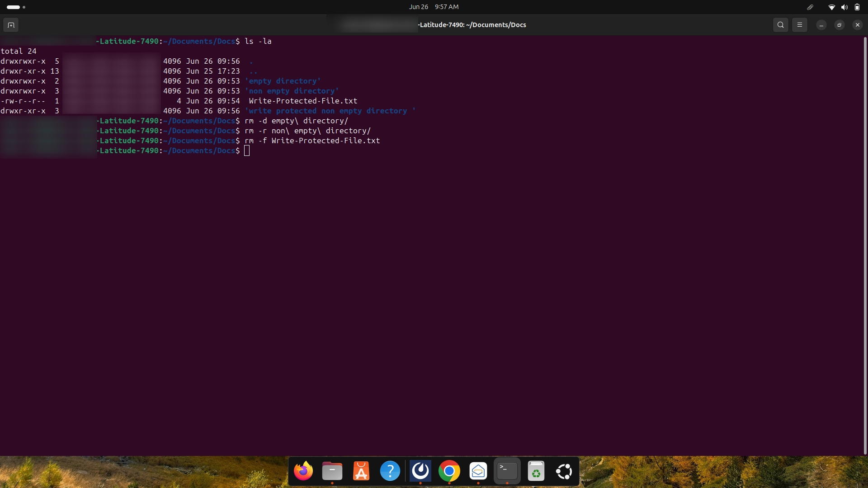Open quick settings via the Wi-Fi icon
This screenshot has width=868, height=488.
pyautogui.click(x=832, y=7)
